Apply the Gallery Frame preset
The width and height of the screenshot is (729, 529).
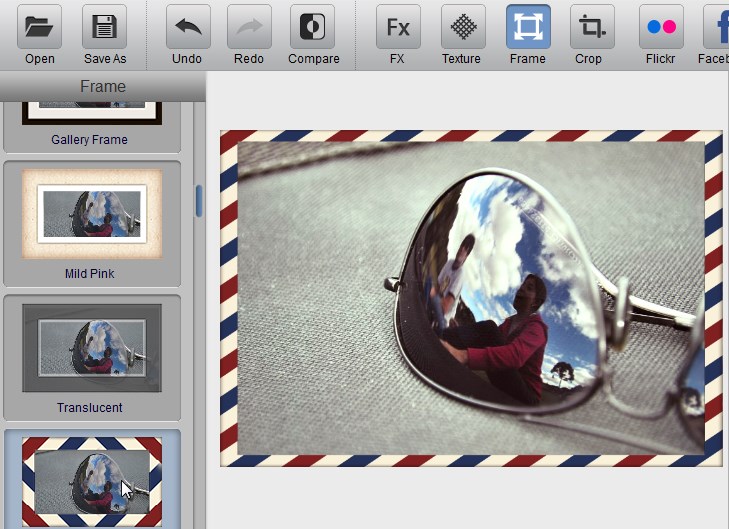click(92, 127)
